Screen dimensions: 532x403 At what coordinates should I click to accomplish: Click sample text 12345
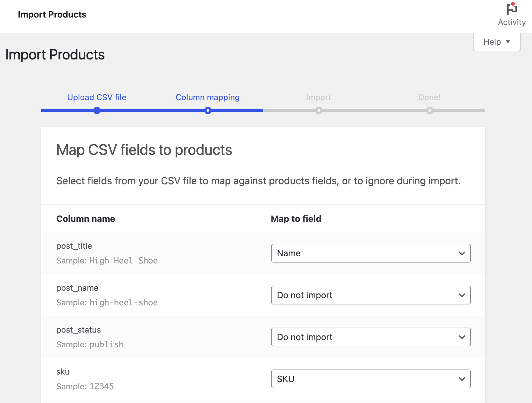click(x=102, y=386)
